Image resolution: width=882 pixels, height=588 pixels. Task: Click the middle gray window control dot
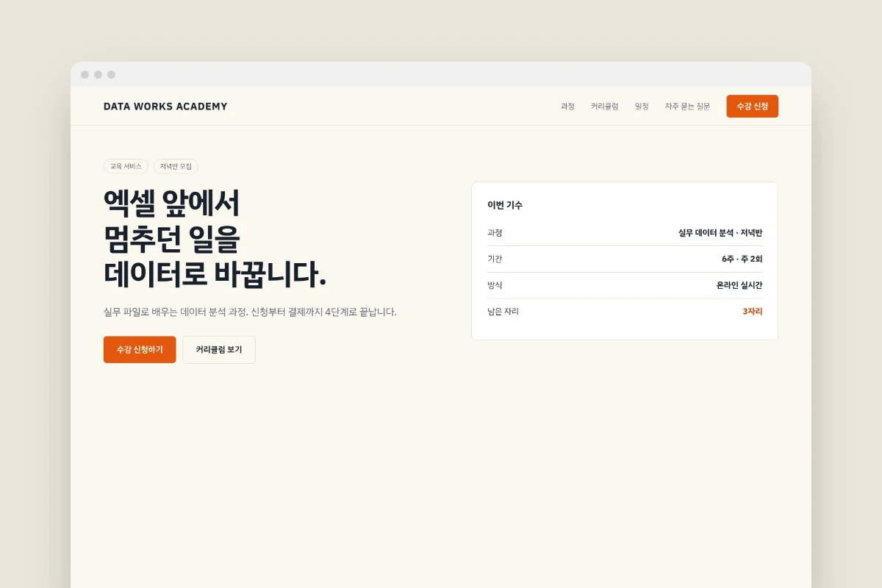click(98, 75)
